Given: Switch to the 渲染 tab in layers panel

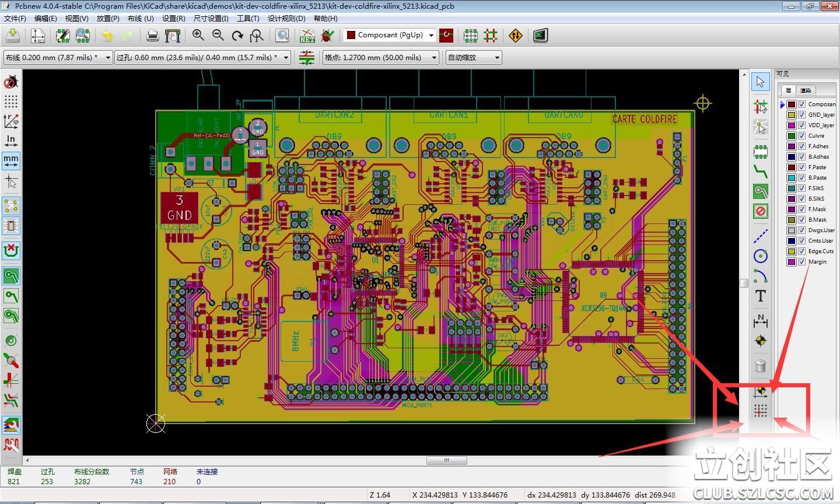Looking at the screenshot, I should 806,90.
